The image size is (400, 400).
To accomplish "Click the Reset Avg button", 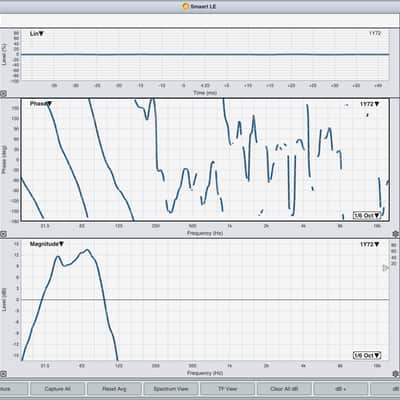I will (x=114, y=389).
